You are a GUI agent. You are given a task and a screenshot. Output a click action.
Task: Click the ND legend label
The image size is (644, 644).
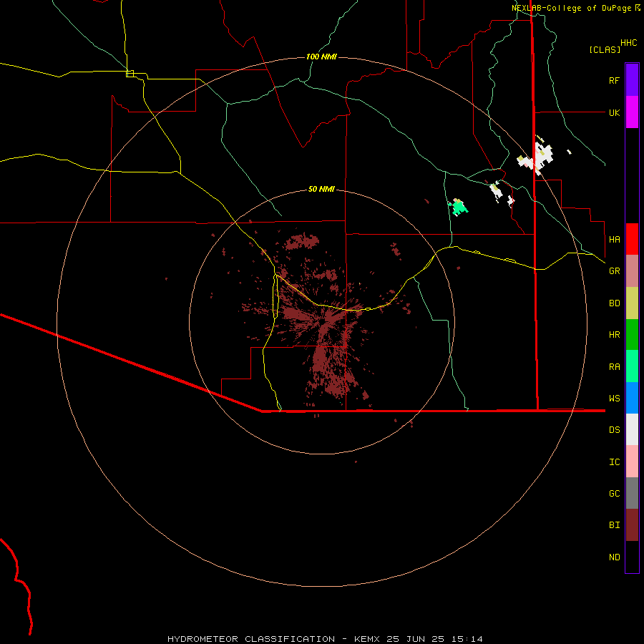pos(614,557)
